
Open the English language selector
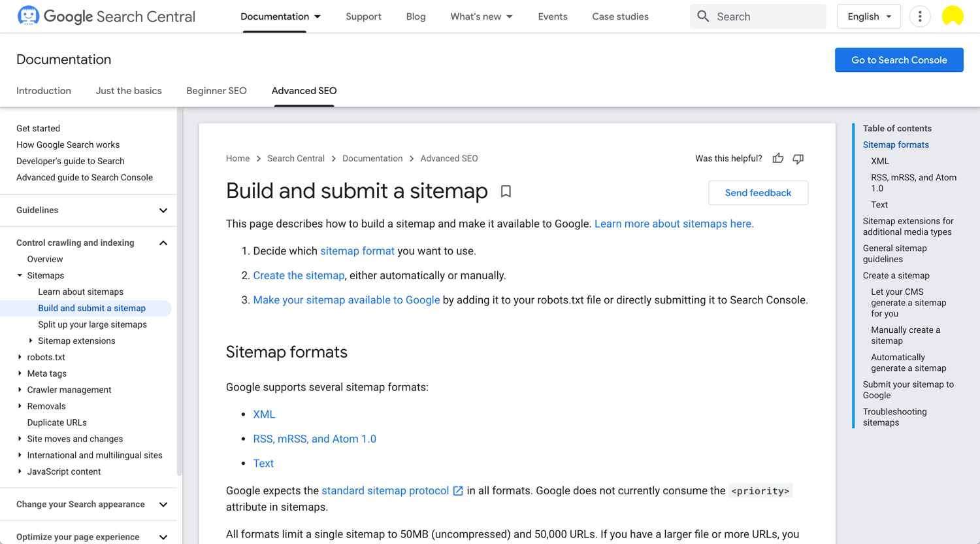coord(869,16)
